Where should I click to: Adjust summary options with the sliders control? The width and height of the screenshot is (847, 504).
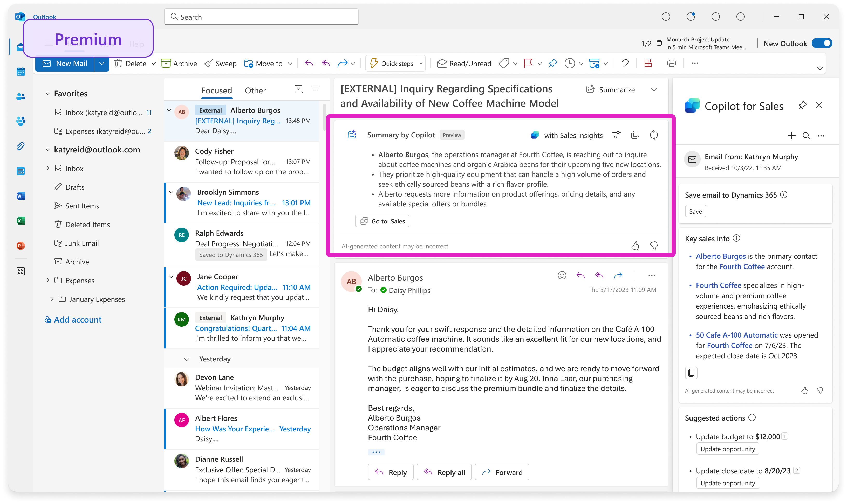(x=617, y=135)
